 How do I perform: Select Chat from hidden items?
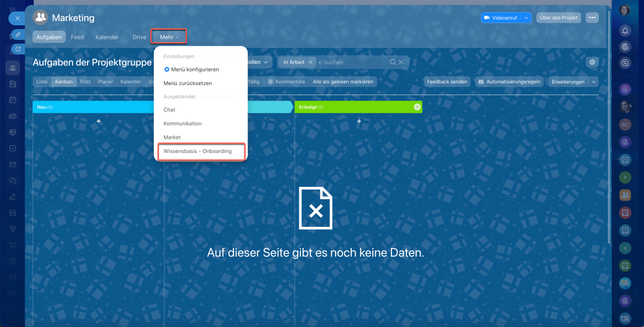tap(170, 110)
